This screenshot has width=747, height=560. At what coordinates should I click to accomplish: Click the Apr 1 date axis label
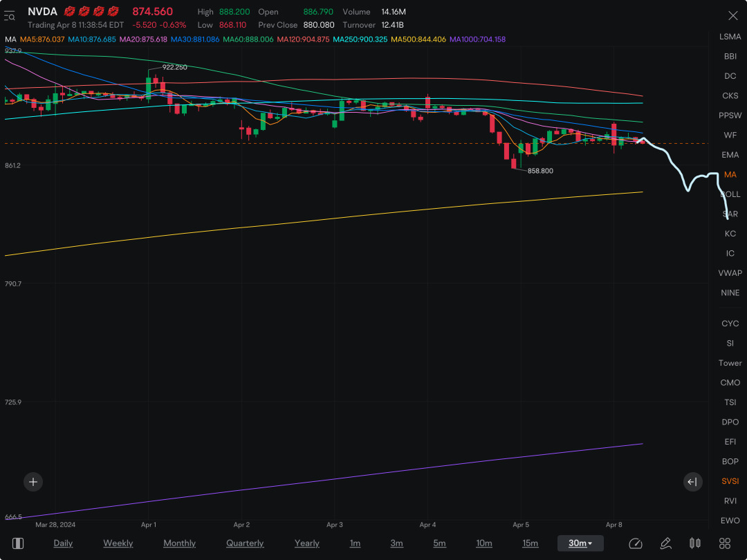[x=149, y=525]
